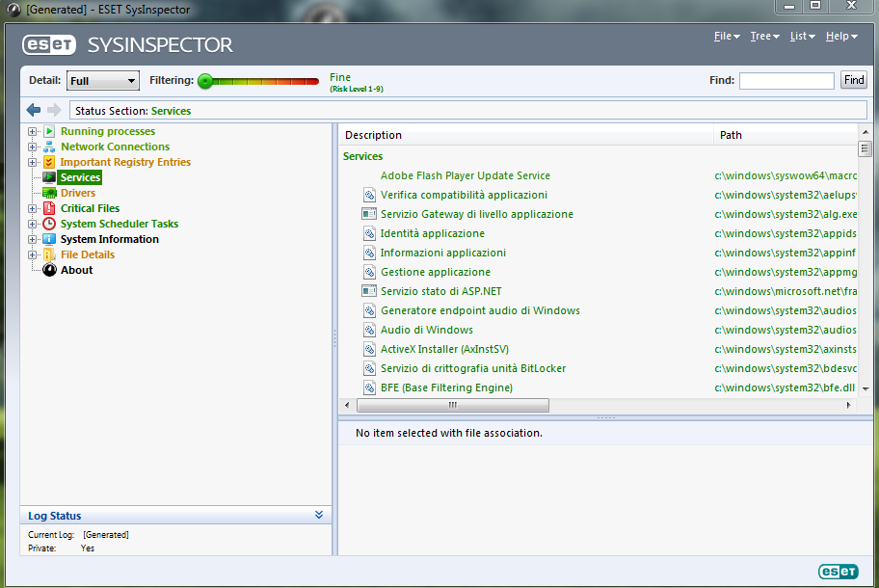
Task: Click the Generatore endpoint audio icon
Action: click(369, 310)
